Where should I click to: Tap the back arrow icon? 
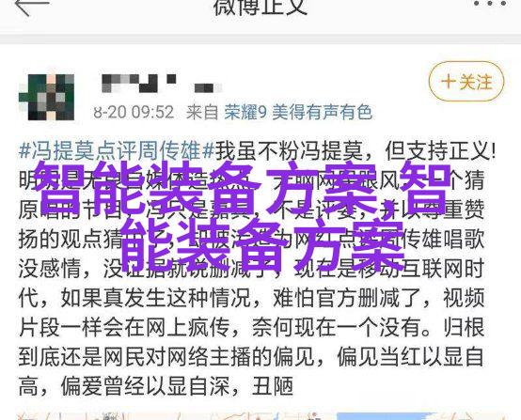[x=32, y=7]
